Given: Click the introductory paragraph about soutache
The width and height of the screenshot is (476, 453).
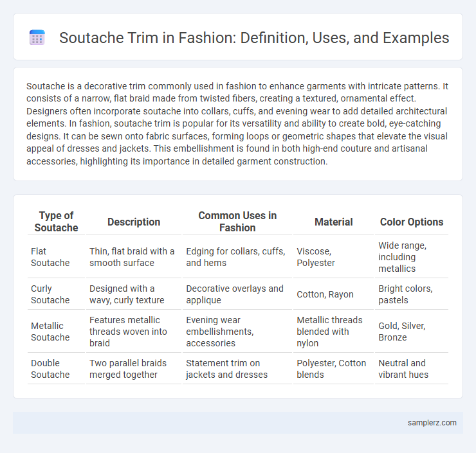Looking at the screenshot, I should (237, 124).
